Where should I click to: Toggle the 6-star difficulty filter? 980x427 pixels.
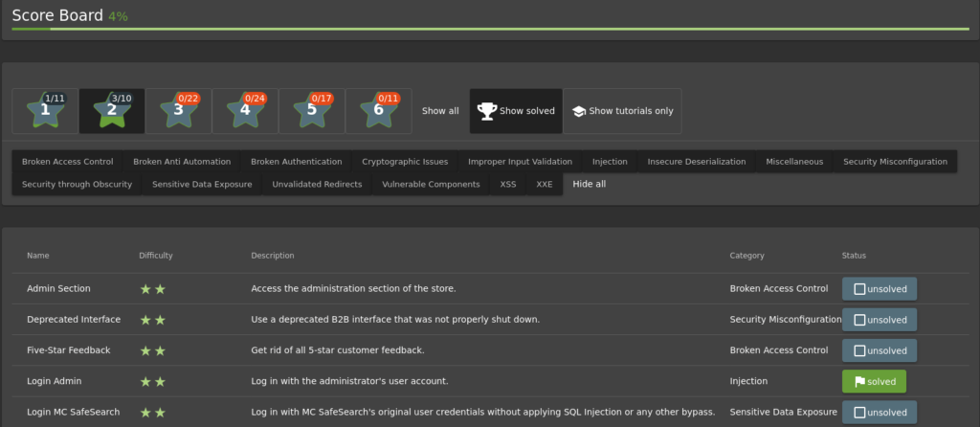coord(379,111)
